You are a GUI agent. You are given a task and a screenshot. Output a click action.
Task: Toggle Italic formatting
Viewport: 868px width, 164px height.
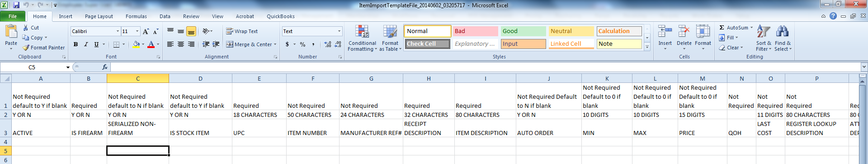click(x=86, y=44)
